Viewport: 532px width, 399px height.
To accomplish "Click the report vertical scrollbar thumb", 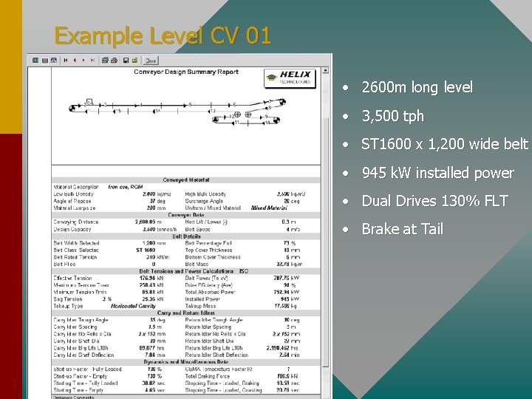I will point(325,242).
